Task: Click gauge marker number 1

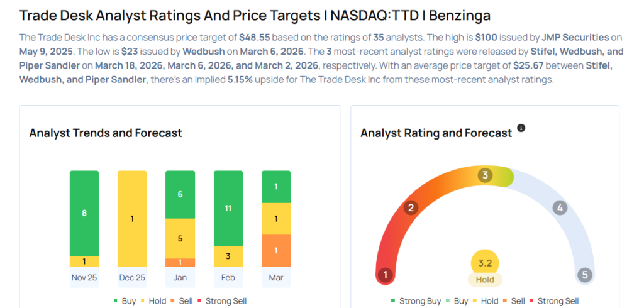Action: click(x=385, y=275)
